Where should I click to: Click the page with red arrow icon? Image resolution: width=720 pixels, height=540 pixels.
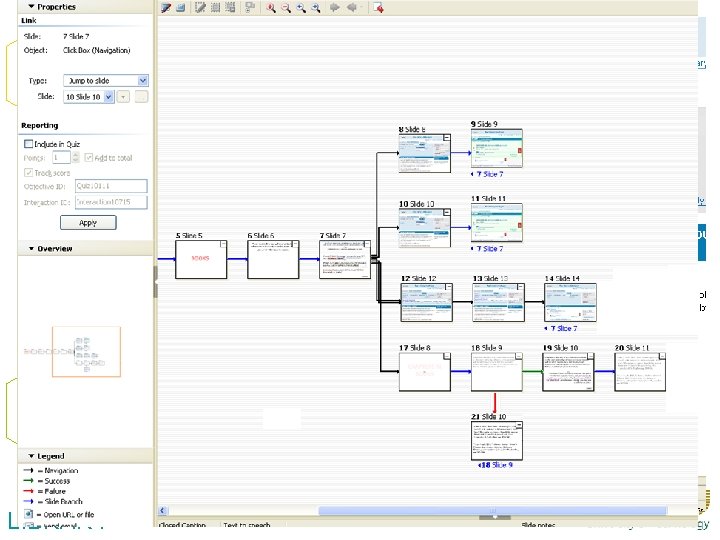[x=378, y=7]
